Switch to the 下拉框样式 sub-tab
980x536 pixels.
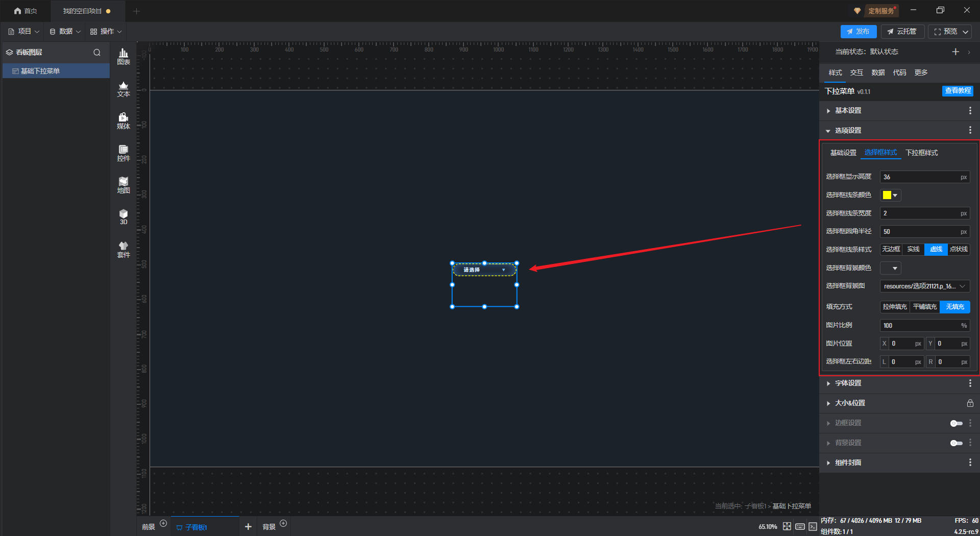(x=921, y=153)
